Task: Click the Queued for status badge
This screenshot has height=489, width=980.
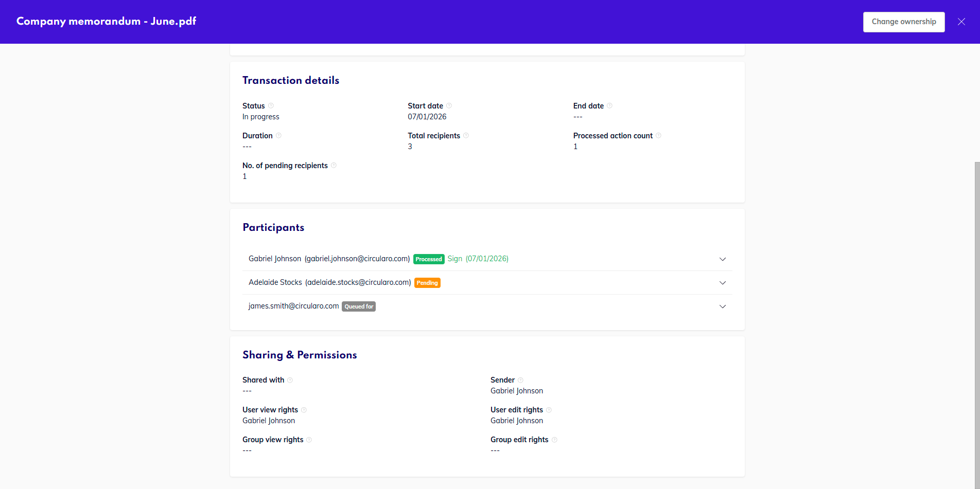Action: pyautogui.click(x=359, y=306)
